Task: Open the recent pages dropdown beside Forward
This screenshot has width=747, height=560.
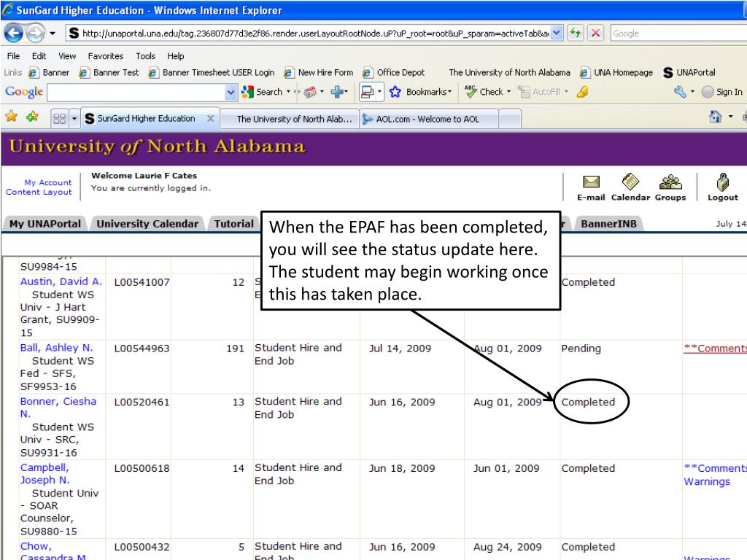Action: (53, 34)
